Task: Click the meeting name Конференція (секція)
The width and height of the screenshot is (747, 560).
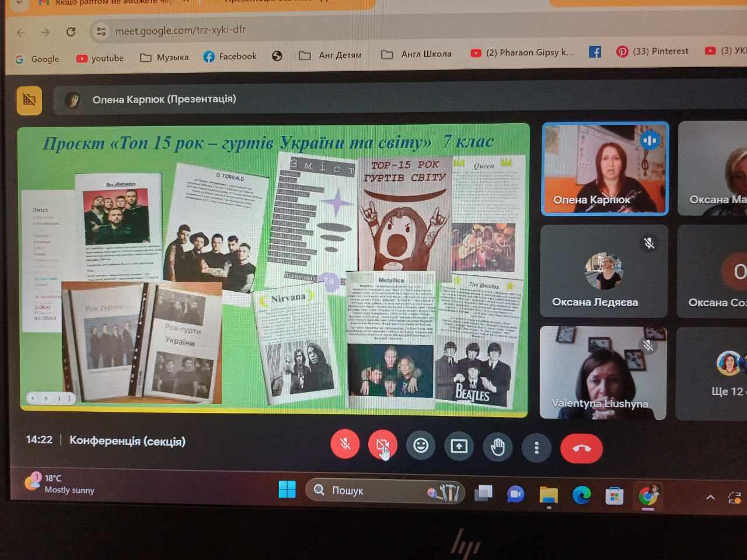Action: pos(127,440)
